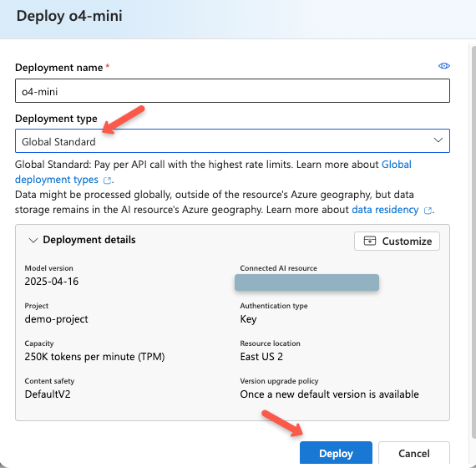Screen dimensions: 476x468
Task: Click the version upgrade policy value
Action: pyautogui.click(x=329, y=394)
